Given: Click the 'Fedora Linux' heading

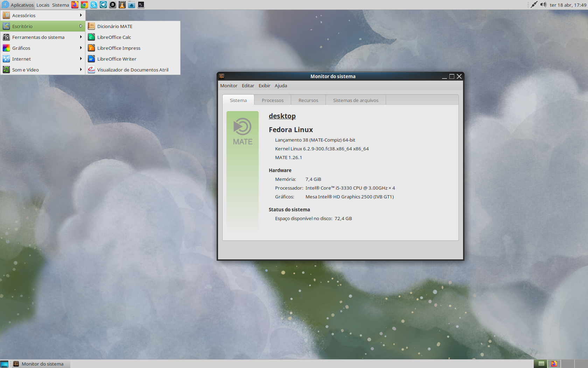Looking at the screenshot, I should (x=291, y=130).
